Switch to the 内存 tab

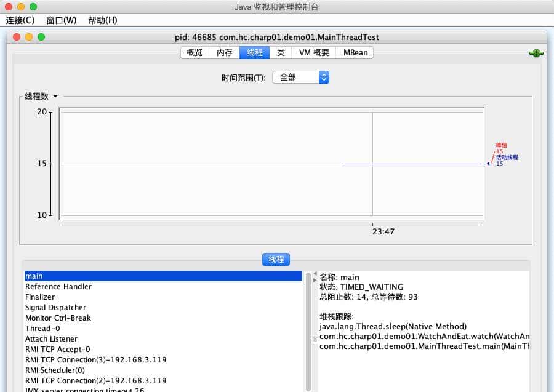[223, 52]
